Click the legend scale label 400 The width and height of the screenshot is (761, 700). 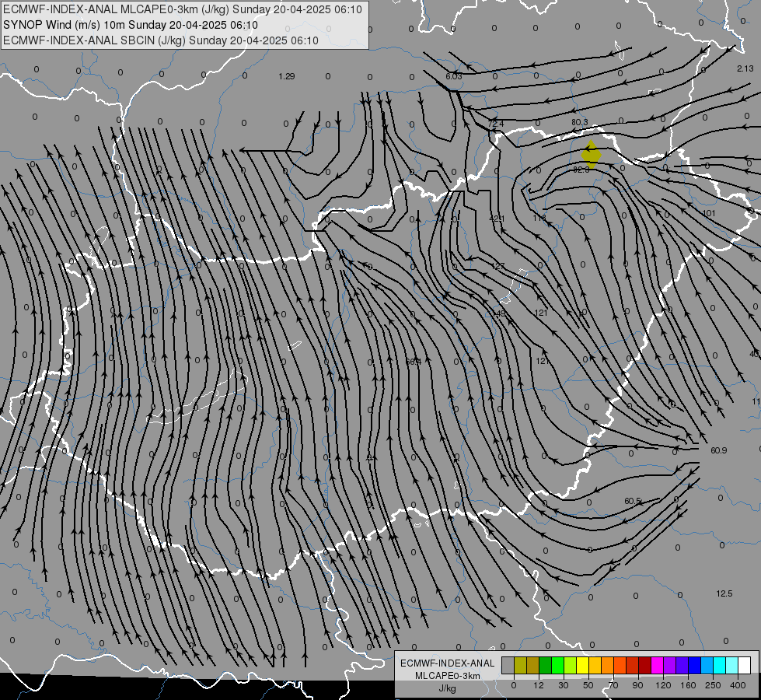(x=738, y=685)
